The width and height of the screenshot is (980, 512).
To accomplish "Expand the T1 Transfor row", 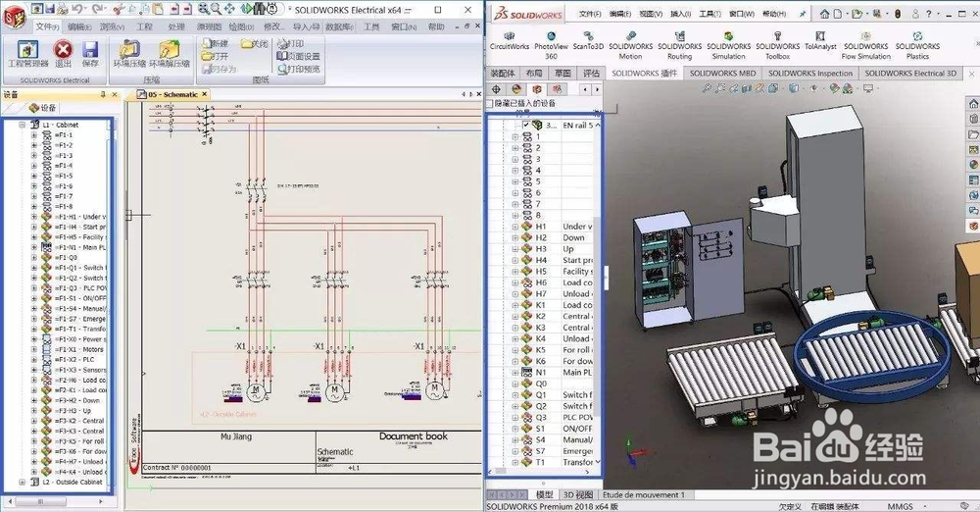I will [515, 463].
